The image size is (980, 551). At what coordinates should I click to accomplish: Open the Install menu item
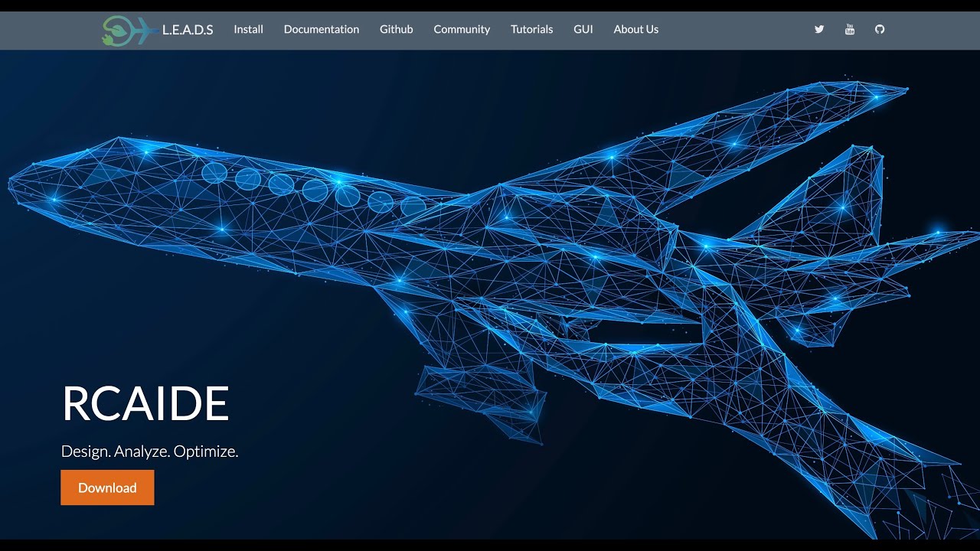(248, 29)
